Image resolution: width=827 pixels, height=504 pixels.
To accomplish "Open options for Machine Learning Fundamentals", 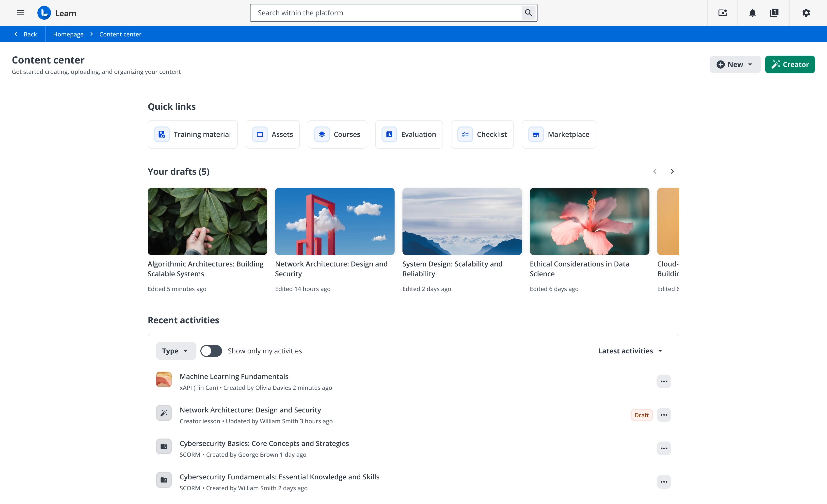I will point(664,381).
